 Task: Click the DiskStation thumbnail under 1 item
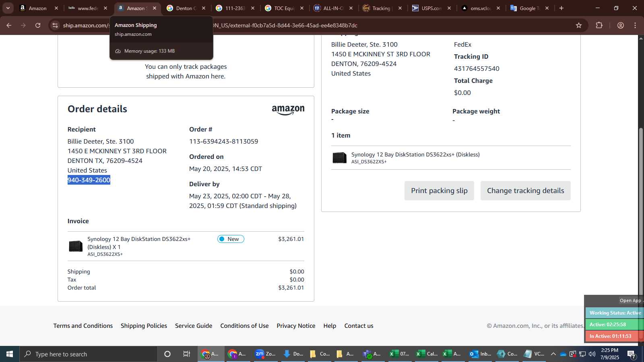pyautogui.click(x=339, y=158)
